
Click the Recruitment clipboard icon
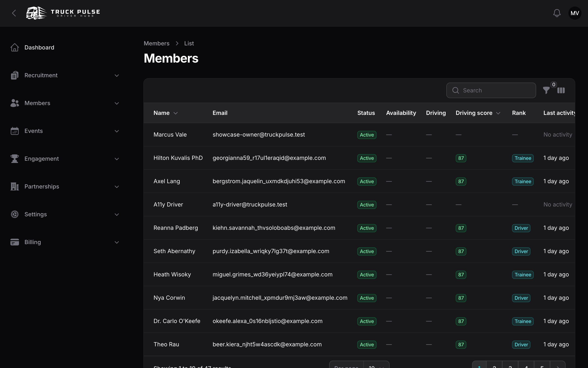[x=14, y=75]
